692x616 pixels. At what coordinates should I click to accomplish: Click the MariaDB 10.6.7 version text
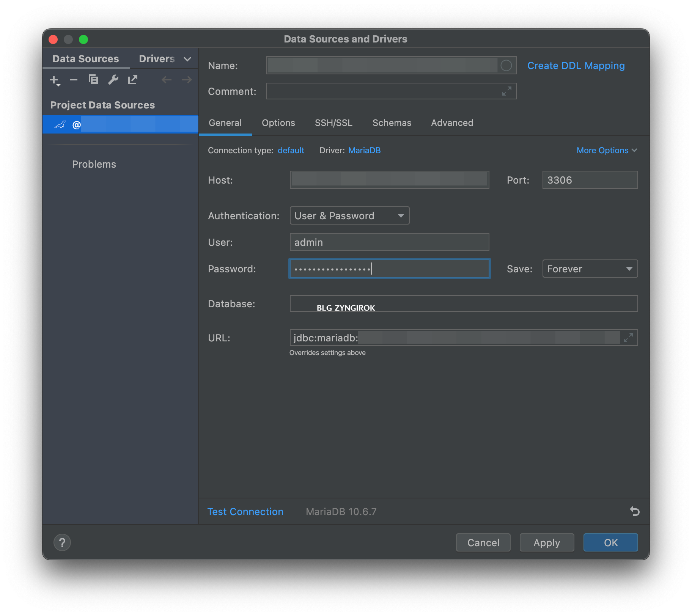click(341, 512)
